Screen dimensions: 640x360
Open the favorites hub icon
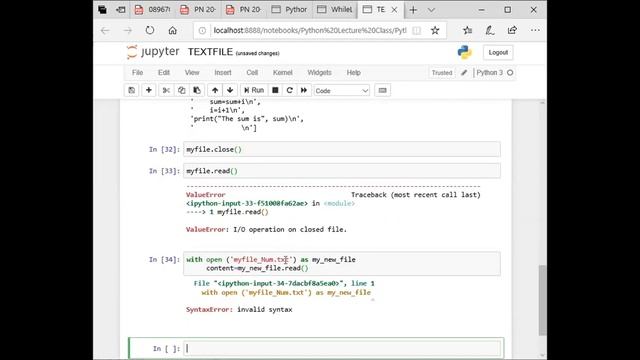(x=467, y=31)
